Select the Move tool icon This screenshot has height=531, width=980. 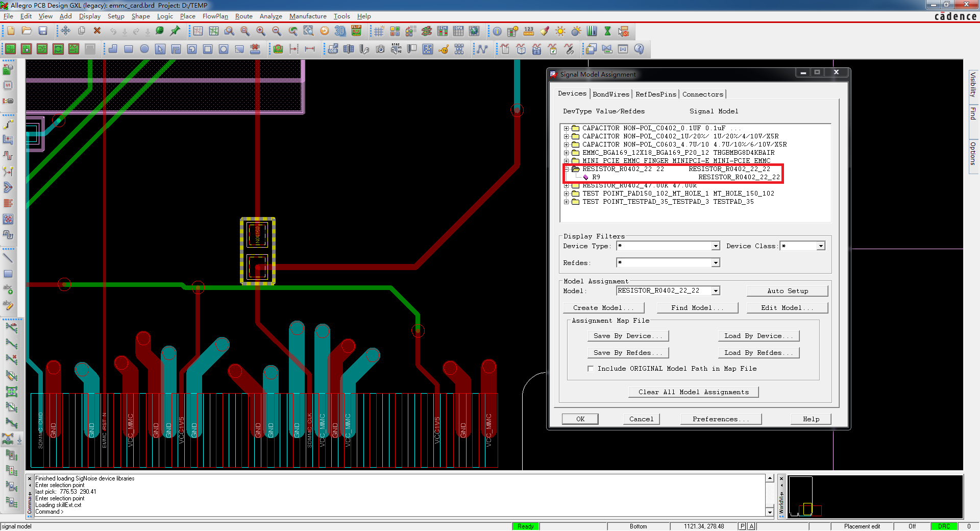click(x=65, y=31)
